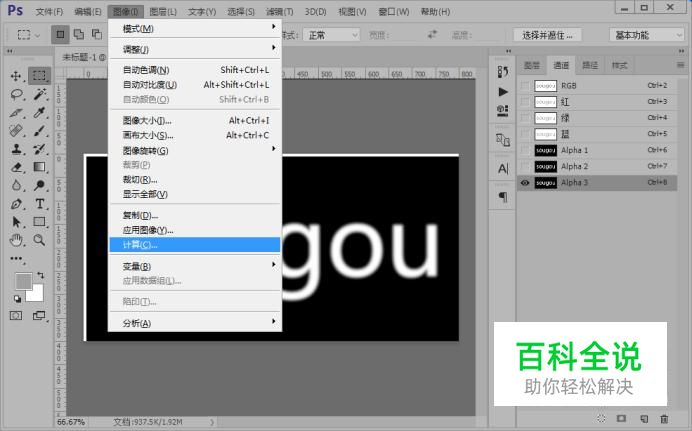Viewport: 692px width, 431px height.
Task: Select the Crop tool
Action: click(x=16, y=112)
